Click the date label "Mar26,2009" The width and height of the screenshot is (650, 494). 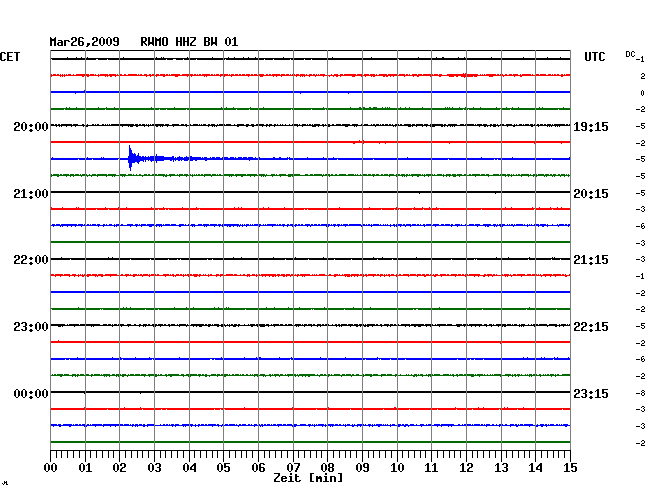(x=85, y=42)
